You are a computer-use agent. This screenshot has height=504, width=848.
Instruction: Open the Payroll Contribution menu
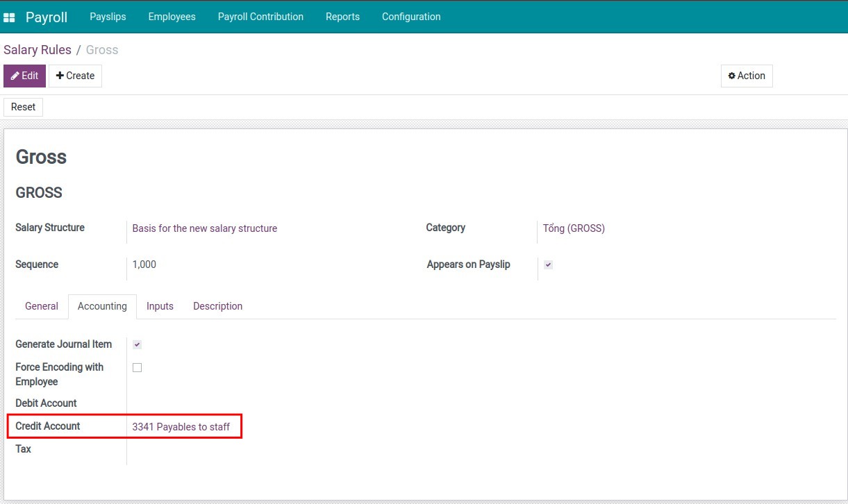coord(260,17)
